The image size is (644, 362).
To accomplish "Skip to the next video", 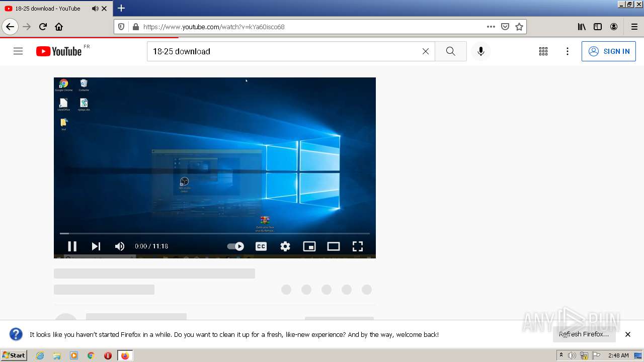I will [x=96, y=246].
